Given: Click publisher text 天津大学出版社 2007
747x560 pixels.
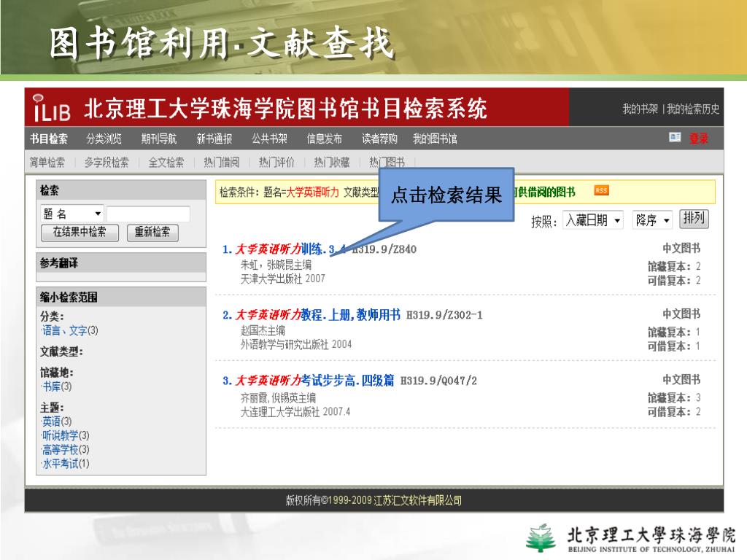Looking at the screenshot, I should pos(282,279).
